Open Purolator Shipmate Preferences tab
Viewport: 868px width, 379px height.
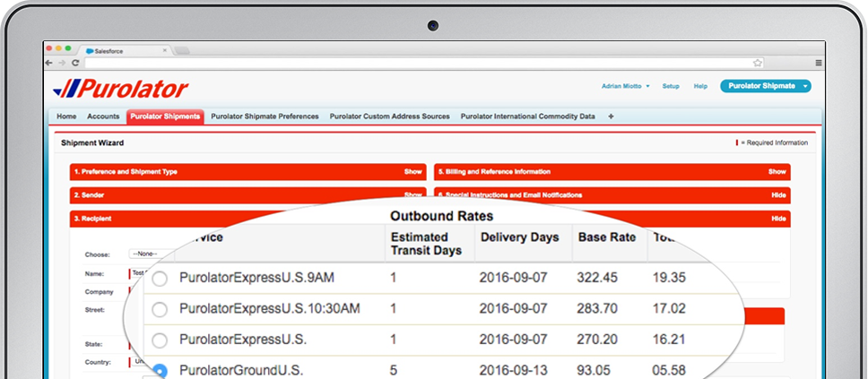tap(265, 116)
